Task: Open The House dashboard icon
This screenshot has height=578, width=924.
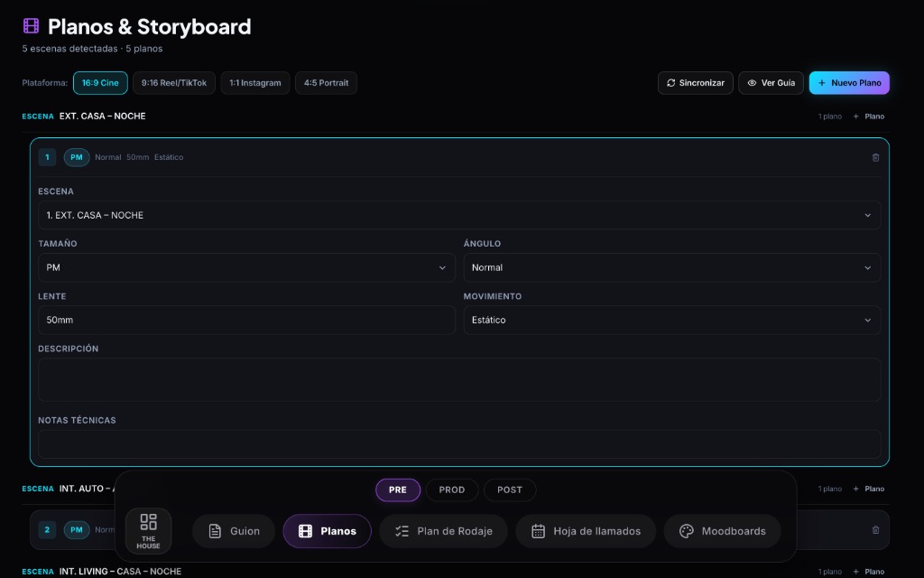Action: click(x=149, y=531)
